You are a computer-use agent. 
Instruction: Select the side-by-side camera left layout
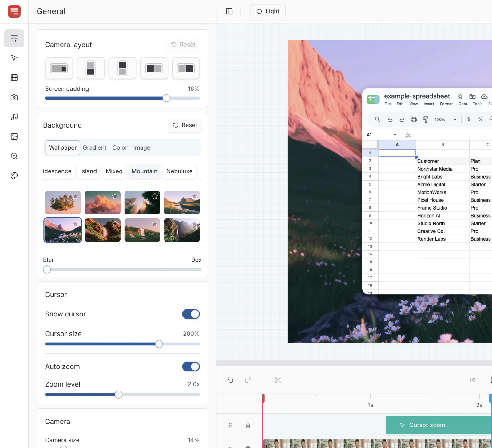(x=154, y=68)
